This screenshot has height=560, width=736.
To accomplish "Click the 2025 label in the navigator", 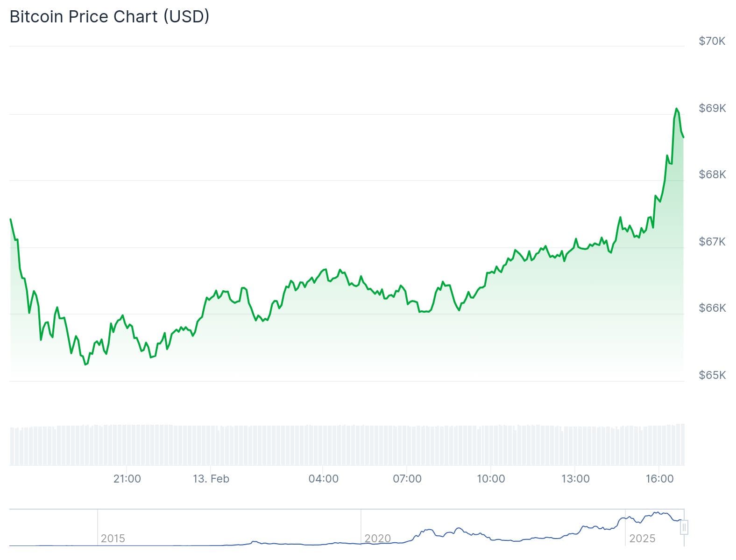I will (x=642, y=539).
